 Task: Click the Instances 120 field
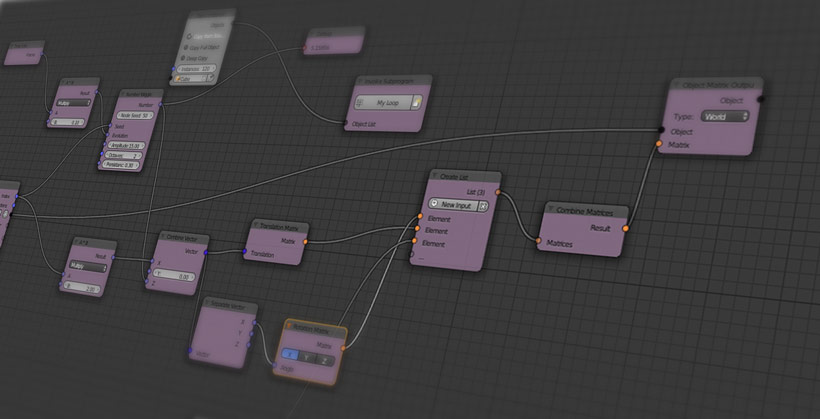pyautogui.click(x=196, y=69)
